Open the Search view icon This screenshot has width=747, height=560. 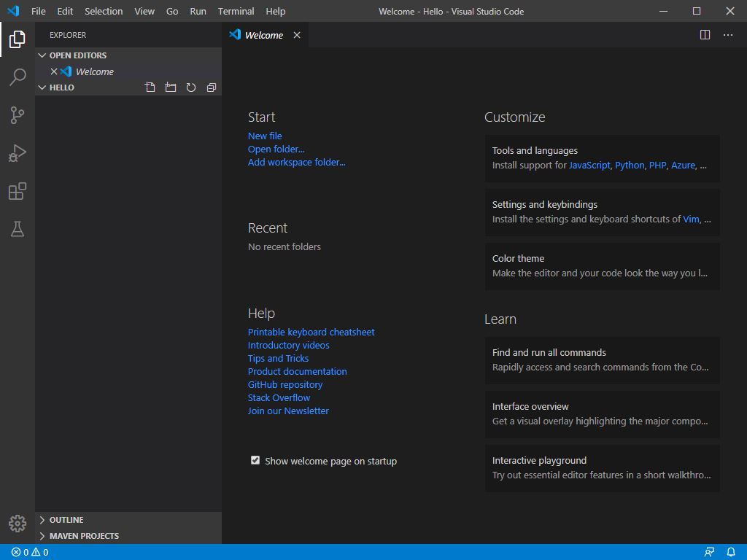[x=18, y=77]
